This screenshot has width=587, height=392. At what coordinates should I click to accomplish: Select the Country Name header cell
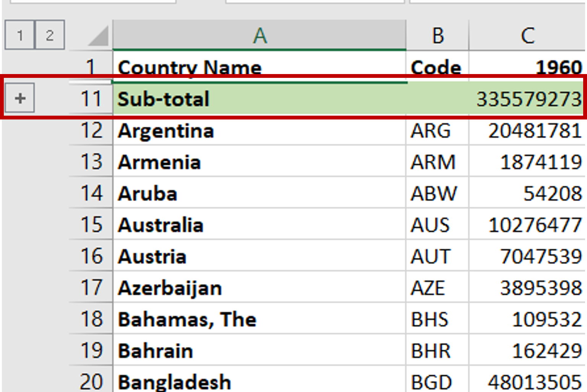pyautogui.click(x=229, y=67)
